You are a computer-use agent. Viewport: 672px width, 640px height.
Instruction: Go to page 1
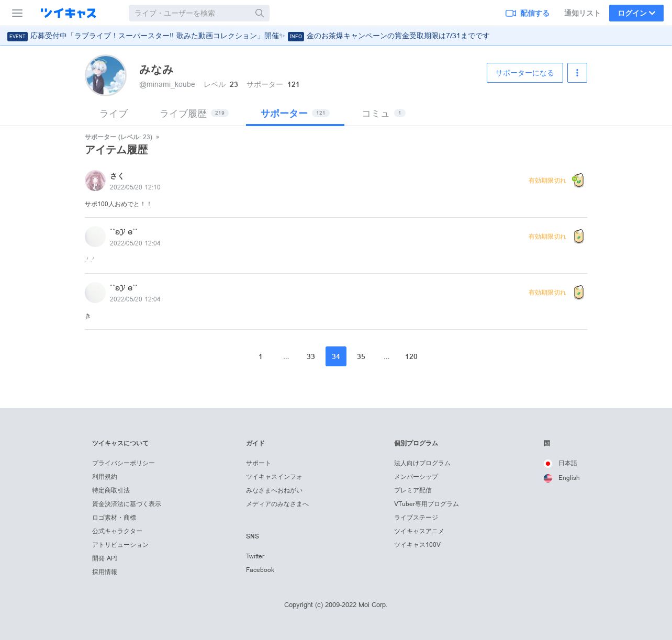coord(261,356)
